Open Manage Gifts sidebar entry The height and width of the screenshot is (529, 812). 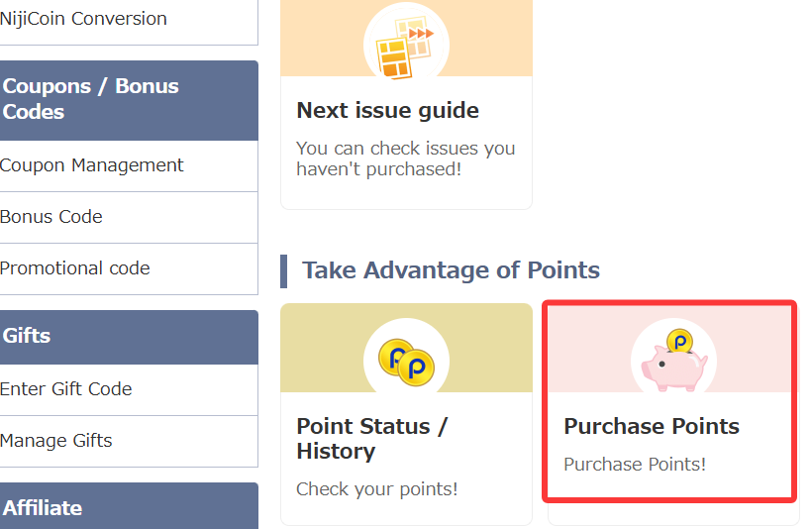point(56,441)
